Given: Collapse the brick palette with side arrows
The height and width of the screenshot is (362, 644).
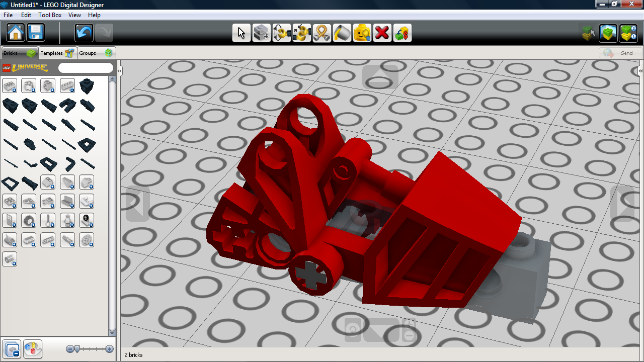Looking at the screenshot, I should pyautogui.click(x=120, y=71).
